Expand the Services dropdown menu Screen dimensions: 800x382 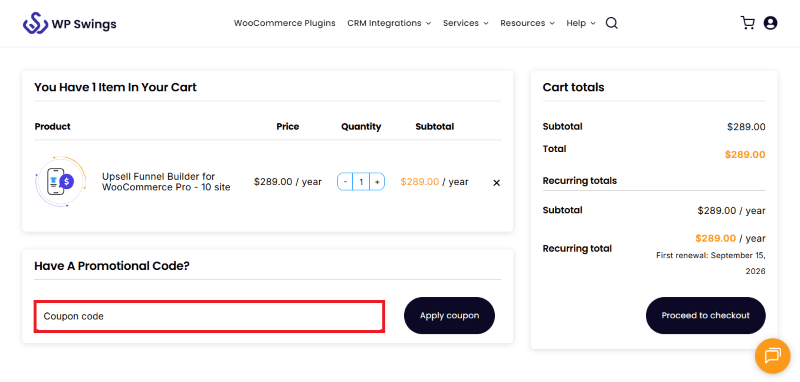(466, 23)
